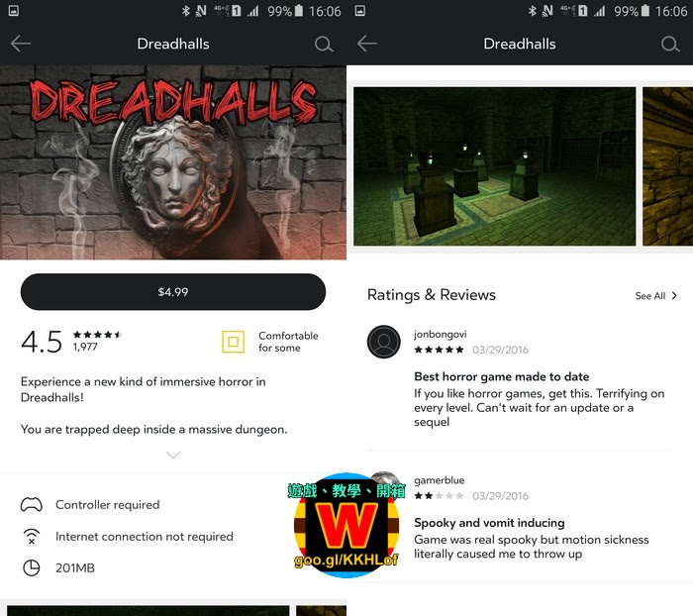Open the Dreadhalls cover banner image
The height and width of the screenshot is (616, 693).
(x=173, y=162)
